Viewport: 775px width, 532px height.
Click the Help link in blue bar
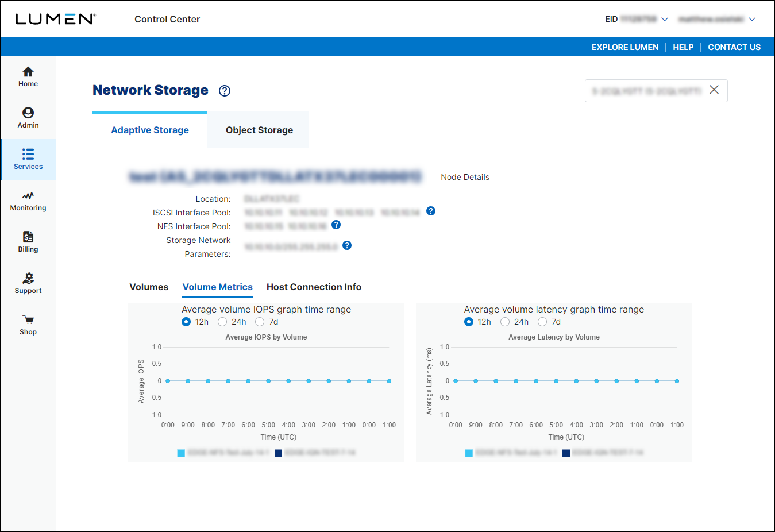pyautogui.click(x=683, y=47)
